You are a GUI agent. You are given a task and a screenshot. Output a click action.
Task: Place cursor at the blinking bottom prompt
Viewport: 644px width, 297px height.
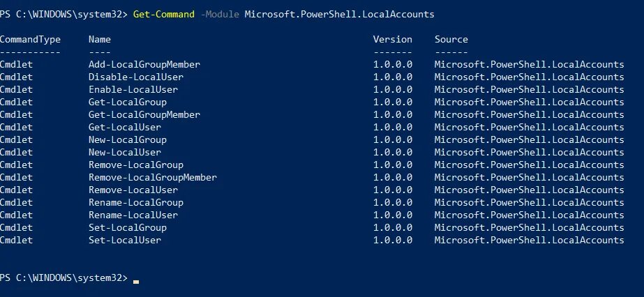coord(136,279)
